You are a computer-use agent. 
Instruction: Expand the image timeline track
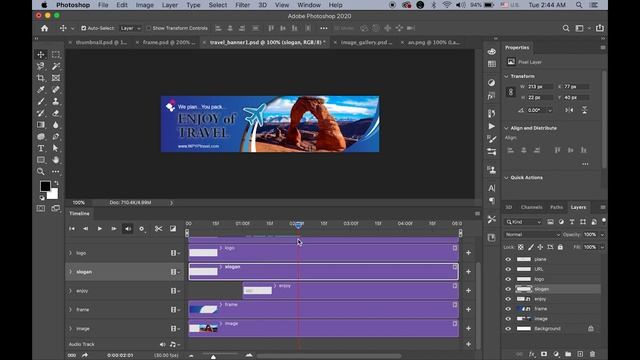click(x=70, y=329)
